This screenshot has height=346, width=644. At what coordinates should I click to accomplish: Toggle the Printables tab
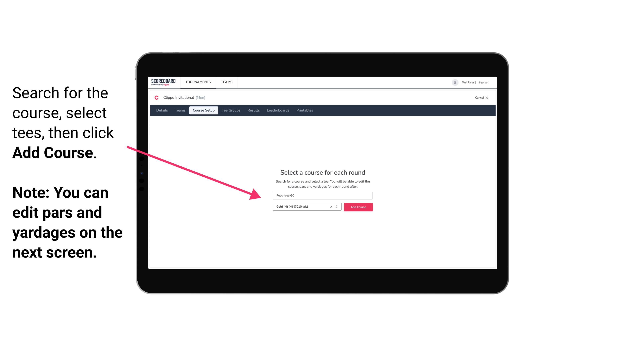coord(305,110)
